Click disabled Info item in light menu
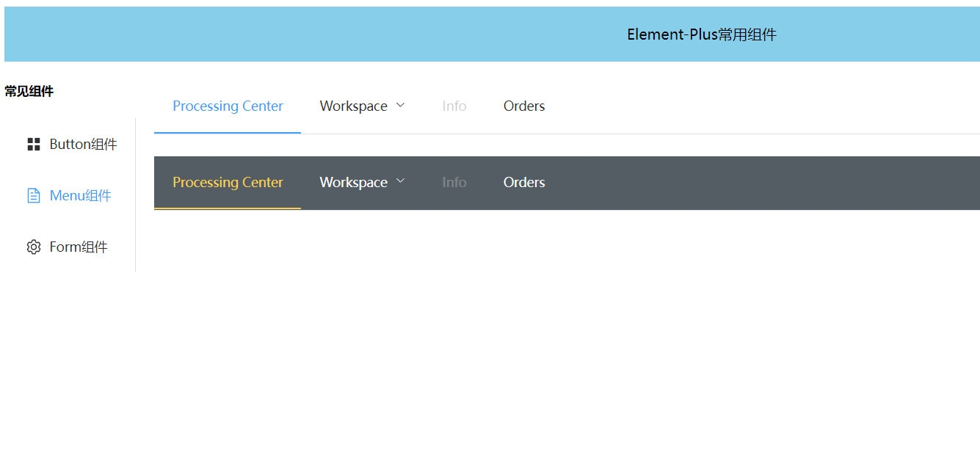The image size is (980, 455). (454, 106)
